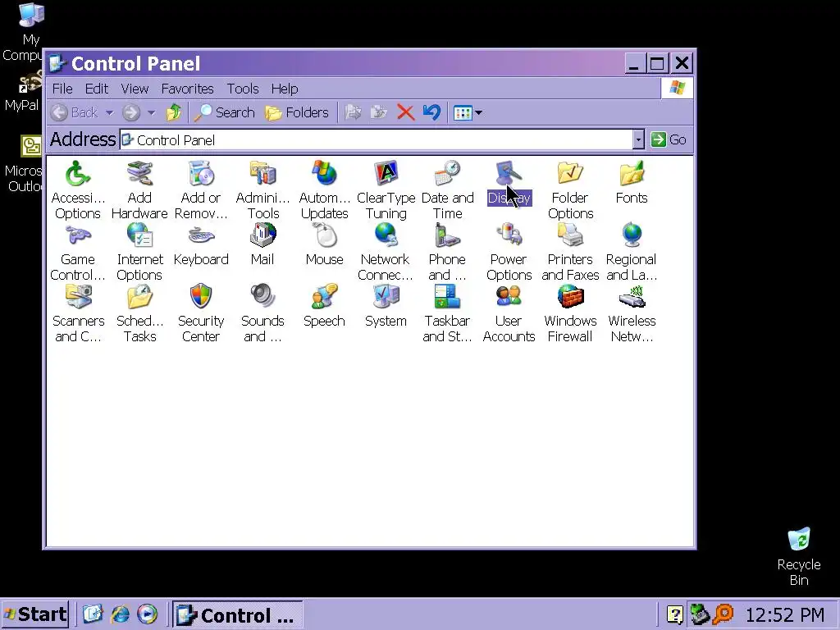
Task: Click the Start button
Action: click(x=35, y=614)
